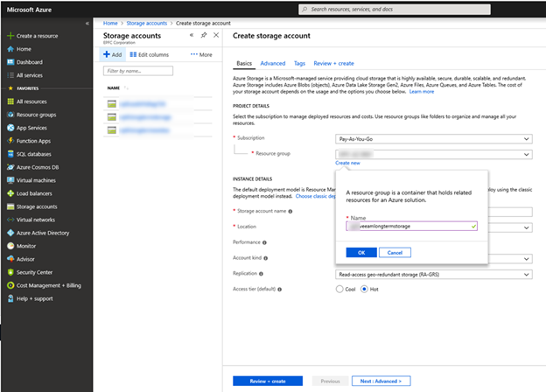The width and height of the screenshot is (546, 392).
Task: Click the blue Review + create button
Action: pos(268,381)
